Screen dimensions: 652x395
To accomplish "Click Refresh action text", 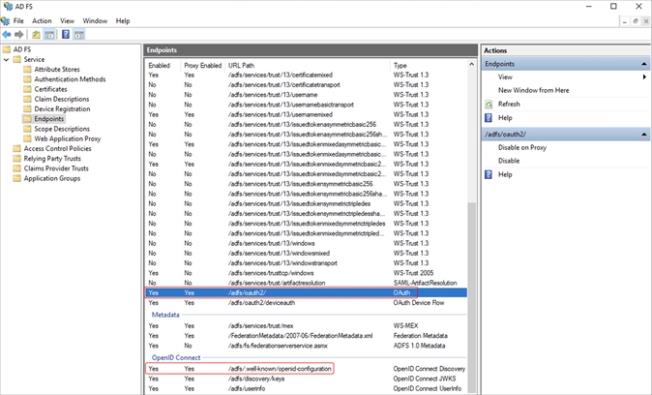I will 509,104.
